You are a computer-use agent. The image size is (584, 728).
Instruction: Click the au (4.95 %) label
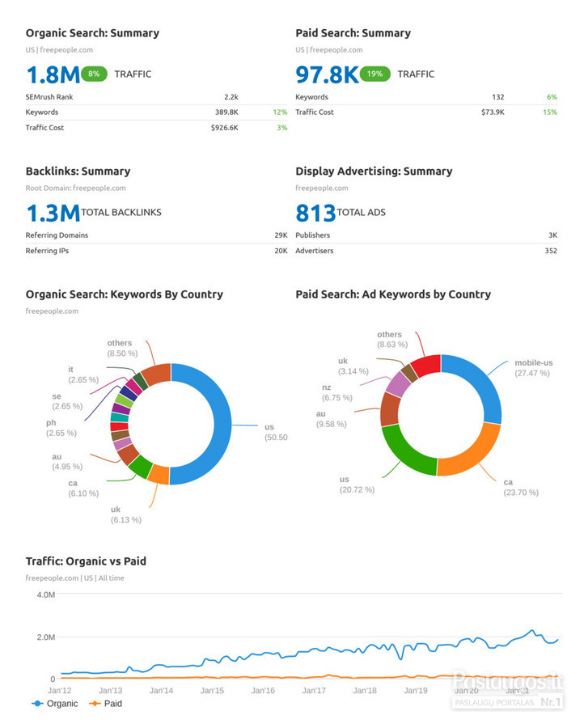tap(67, 462)
